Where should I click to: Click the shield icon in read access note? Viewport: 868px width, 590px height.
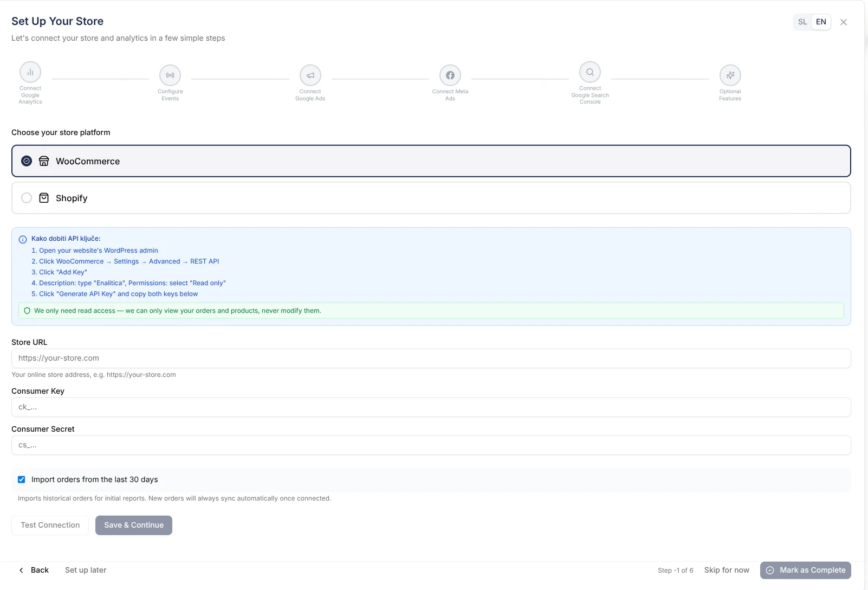click(27, 310)
